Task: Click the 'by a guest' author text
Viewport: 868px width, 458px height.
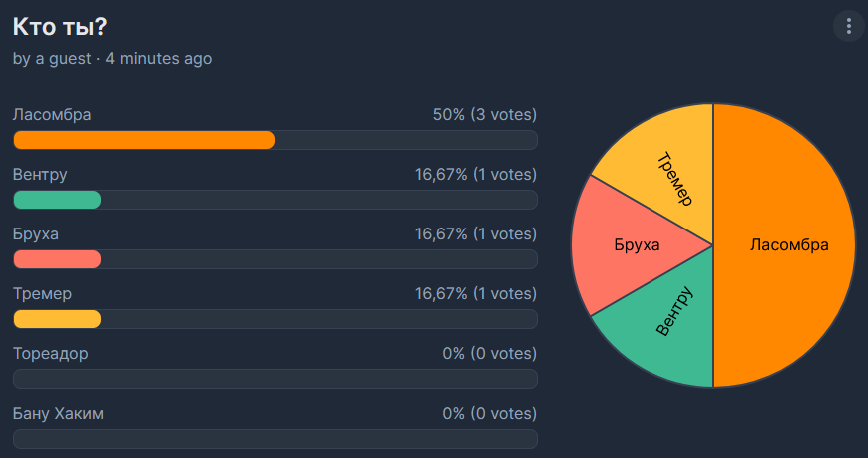Action: point(52,58)
